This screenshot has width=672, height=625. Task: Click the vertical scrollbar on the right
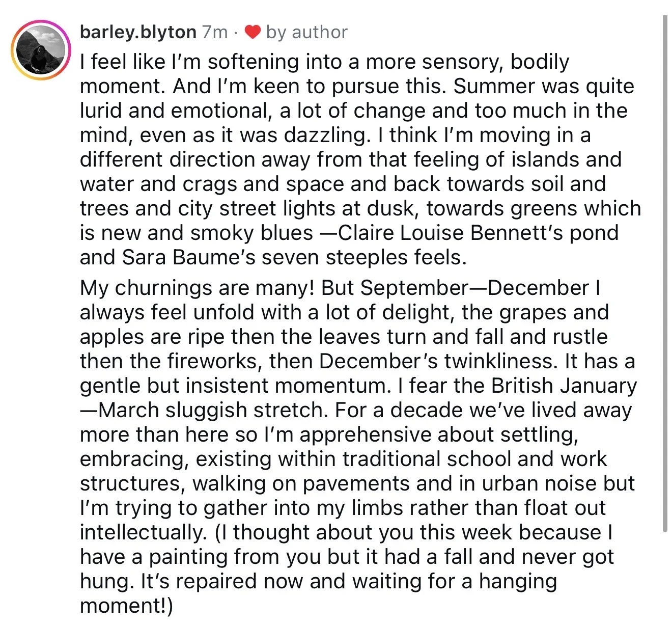pyautogui.click(x=664, y=274)
